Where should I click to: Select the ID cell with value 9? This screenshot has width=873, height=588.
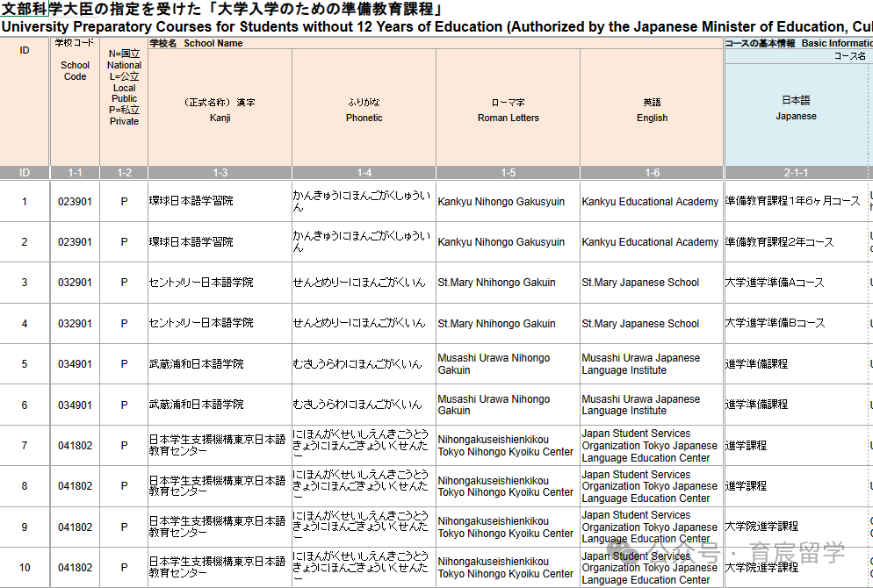25,527
